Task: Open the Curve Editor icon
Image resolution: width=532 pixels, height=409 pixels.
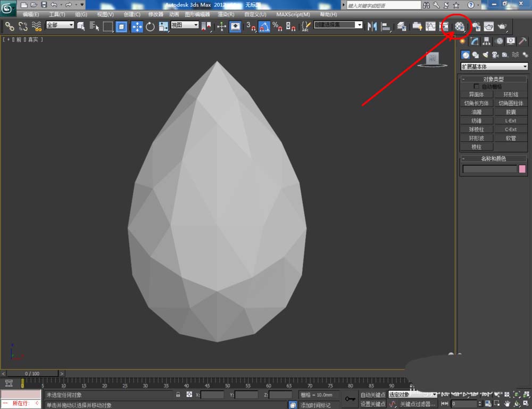Action: (x=430, y=26)
